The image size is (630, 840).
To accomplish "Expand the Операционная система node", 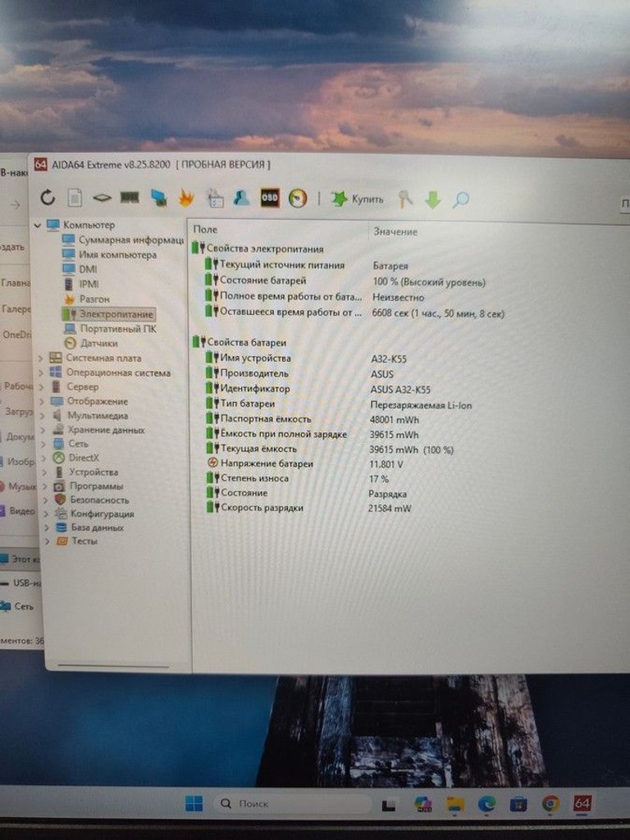I will click(41, 372).
